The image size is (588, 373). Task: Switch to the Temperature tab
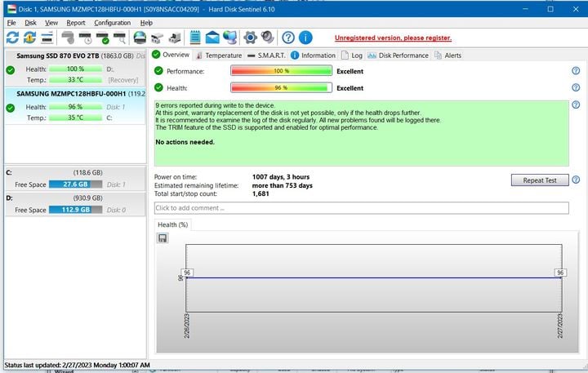[x=219, y=56]
